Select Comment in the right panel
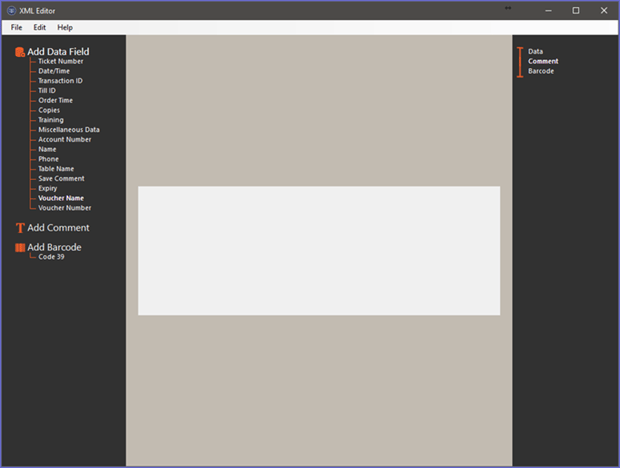Screen dimensions: 620x468 pos(543,61)
